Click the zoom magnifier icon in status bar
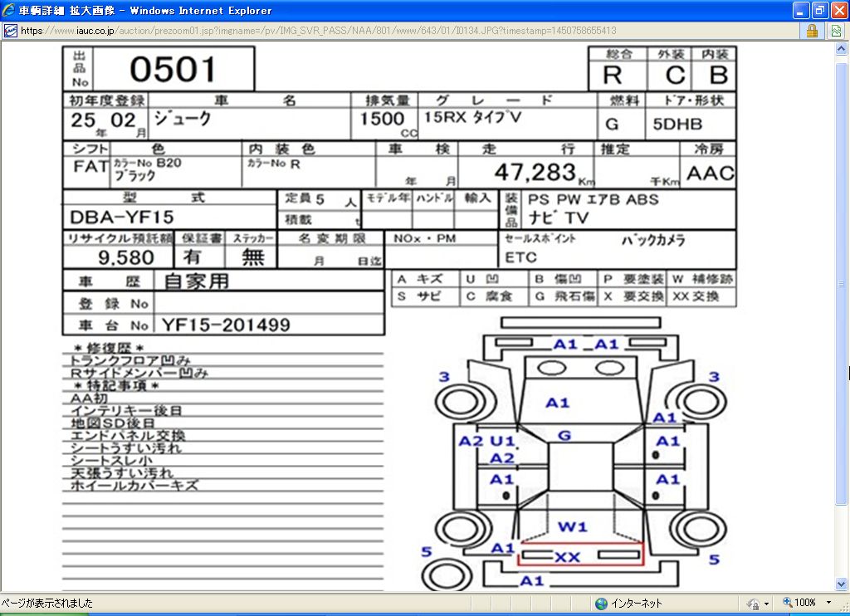 click(785, 604)
